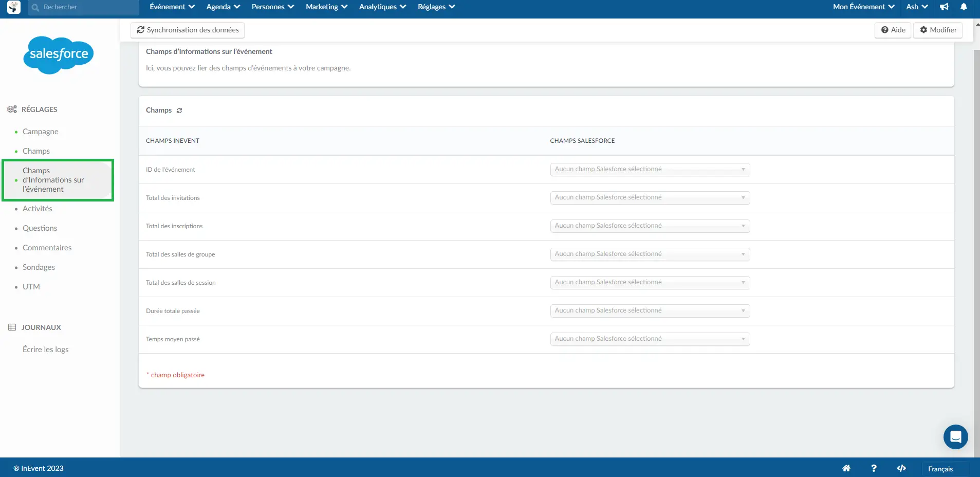Open the Agenda menu
The image size is (980, 477).
pos(223,7)
